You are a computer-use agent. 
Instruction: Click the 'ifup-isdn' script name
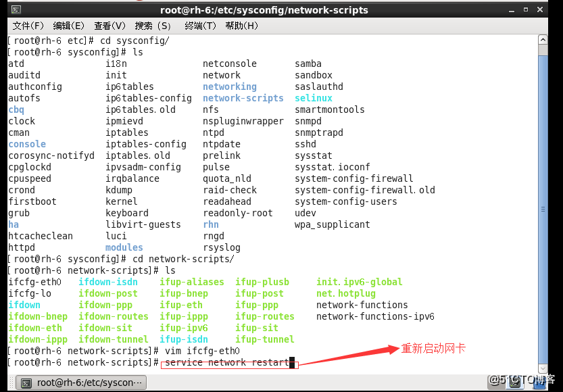pos(184,339)
